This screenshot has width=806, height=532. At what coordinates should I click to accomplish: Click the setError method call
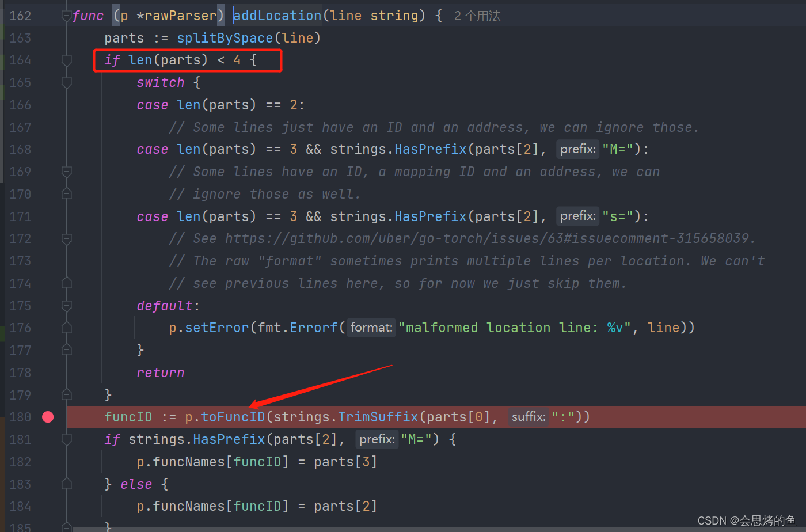(x=217, y=328)
